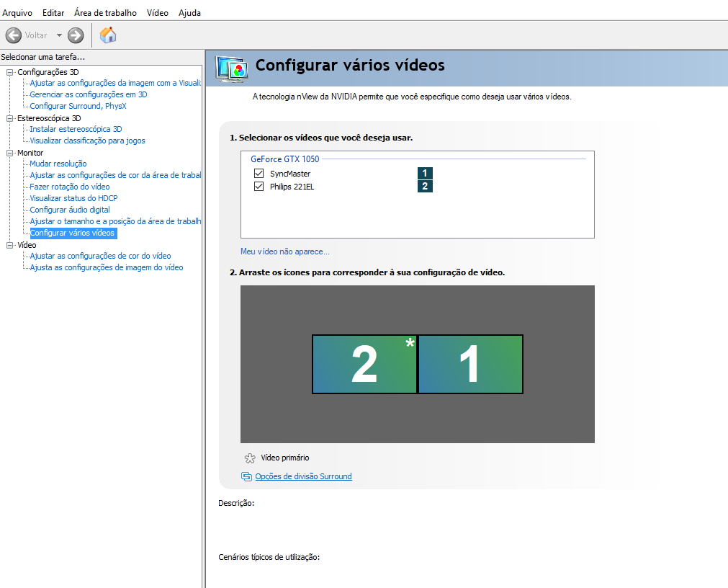The height and width of the screenshot is (588, 728).
Task: Open Ajustar as configurações da imagem task
Action: [x=115, y=83]
